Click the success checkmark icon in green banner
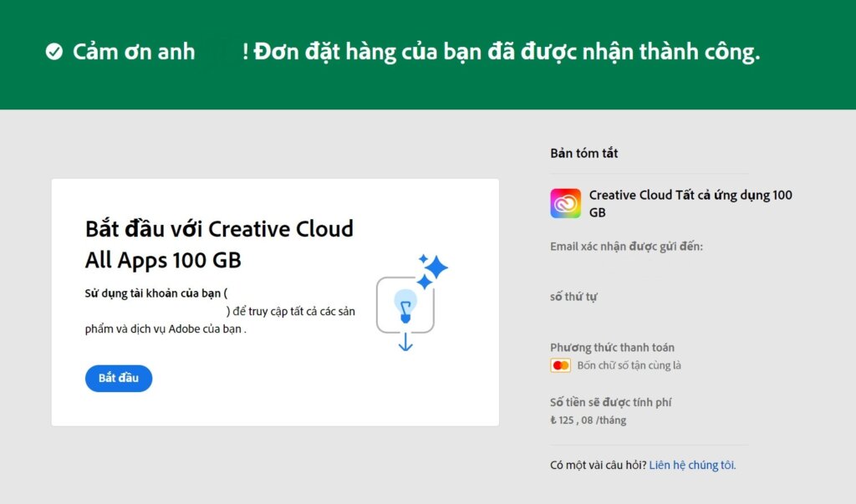This screenshot has width=856, height=504. tap(54, 53)
